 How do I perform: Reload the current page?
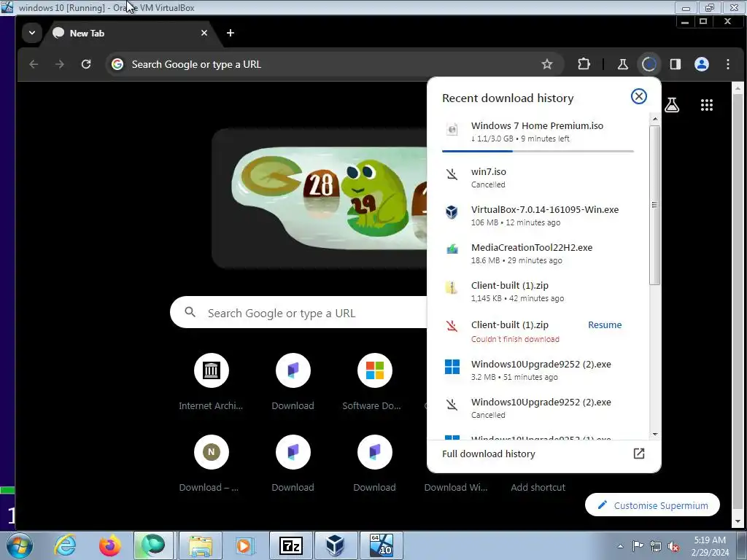coord(86,64)
